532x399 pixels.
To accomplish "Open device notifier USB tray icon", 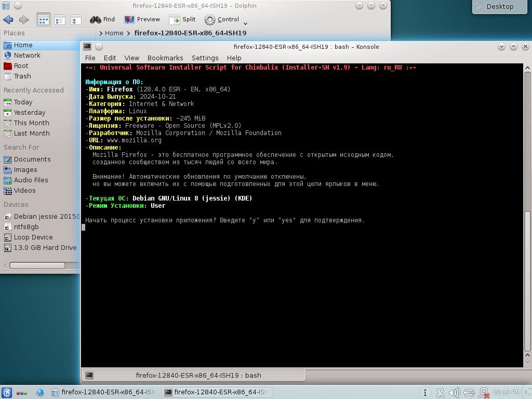I will 469,393.
